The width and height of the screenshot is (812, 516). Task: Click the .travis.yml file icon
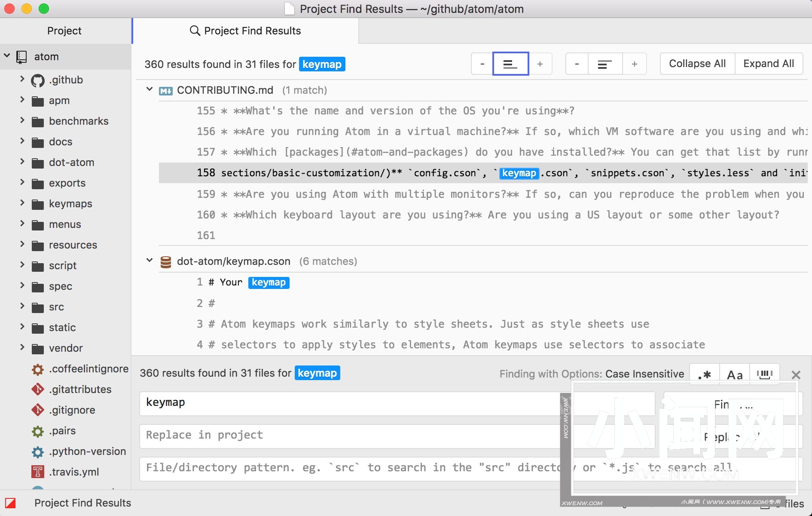38,472
